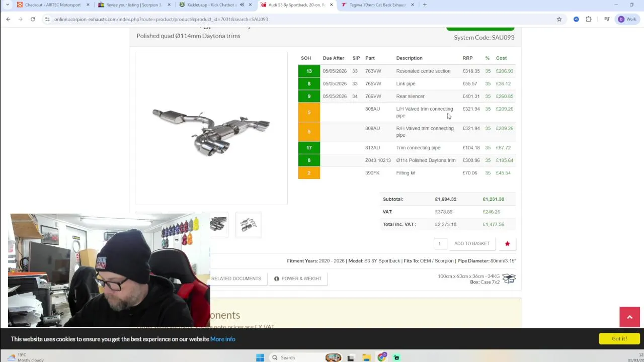Select L/H Valved trim connecting pipe text
This screenshot has height=362, width=644.
coord(424,112)
